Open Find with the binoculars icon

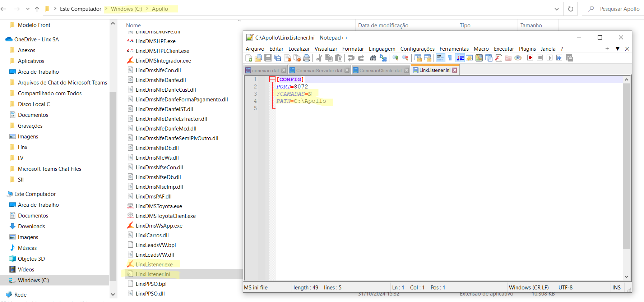point(373,58)
